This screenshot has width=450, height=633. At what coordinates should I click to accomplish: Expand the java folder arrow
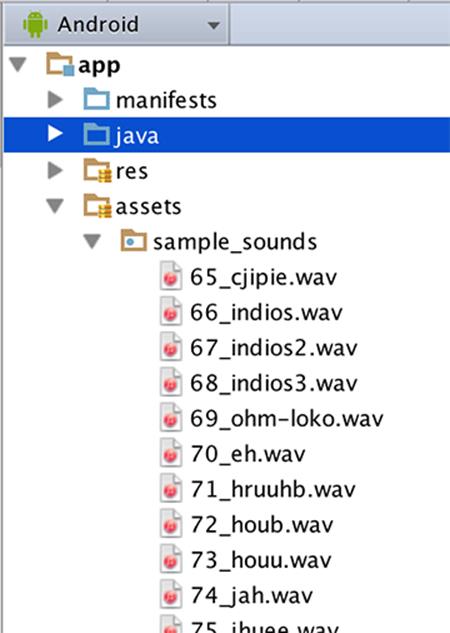(55, 133)
